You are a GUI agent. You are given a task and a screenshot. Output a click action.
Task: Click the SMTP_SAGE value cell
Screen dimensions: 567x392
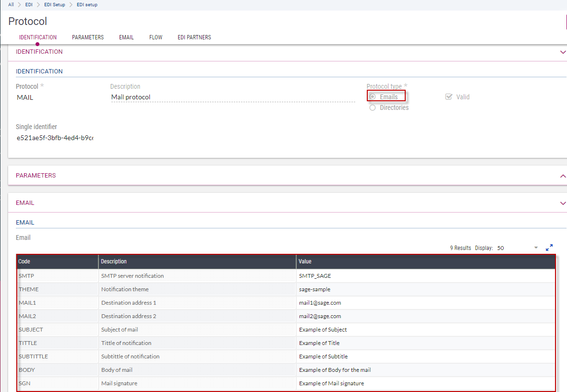coord(315,276)
